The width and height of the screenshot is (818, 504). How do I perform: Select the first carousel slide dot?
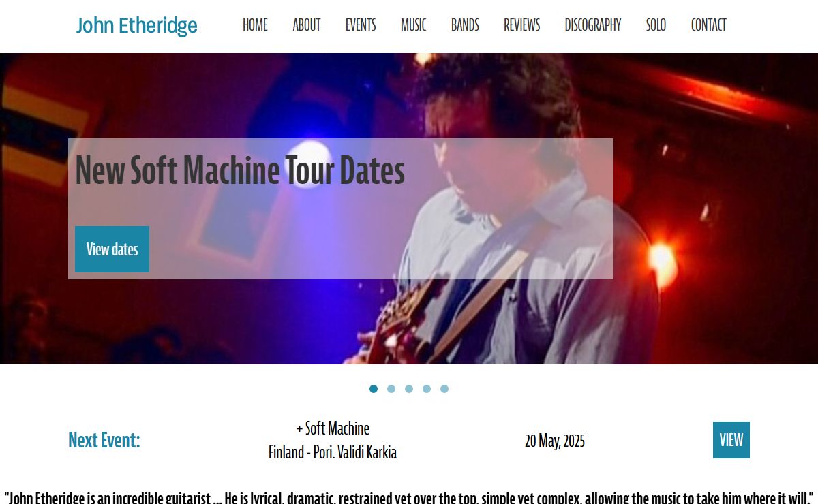pos(374,389)
